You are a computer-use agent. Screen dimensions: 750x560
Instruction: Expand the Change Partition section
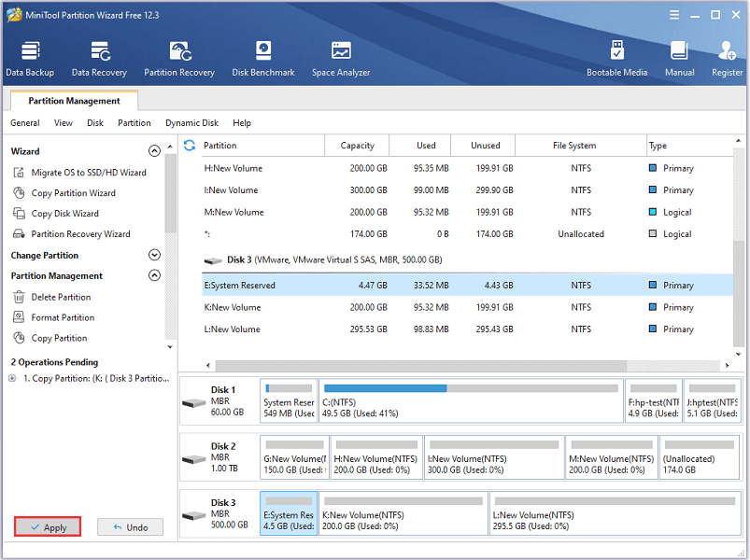click(x=154, y=255)
